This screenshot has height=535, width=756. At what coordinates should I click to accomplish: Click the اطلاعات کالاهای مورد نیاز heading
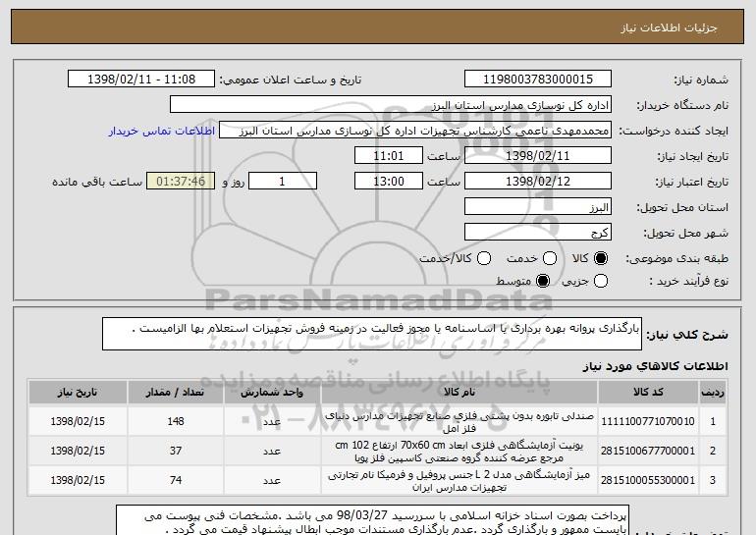655,366
